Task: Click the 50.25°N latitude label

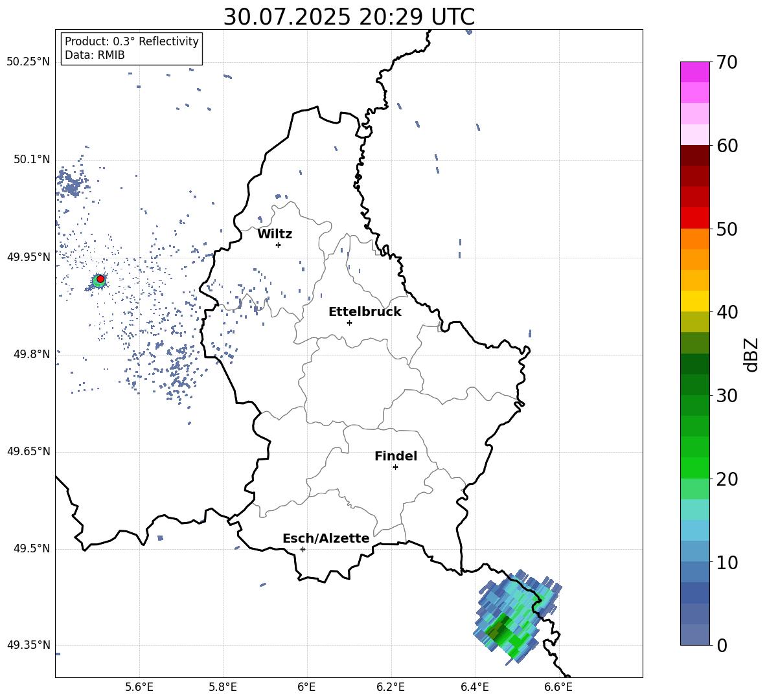Action: 29,62
